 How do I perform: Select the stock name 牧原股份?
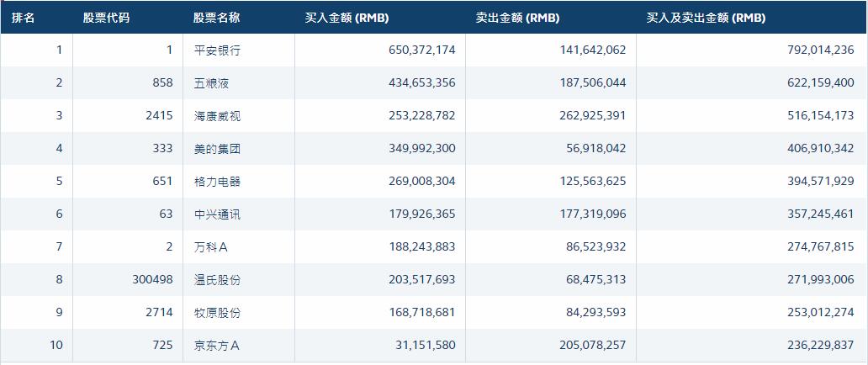[x=218, y=312]
